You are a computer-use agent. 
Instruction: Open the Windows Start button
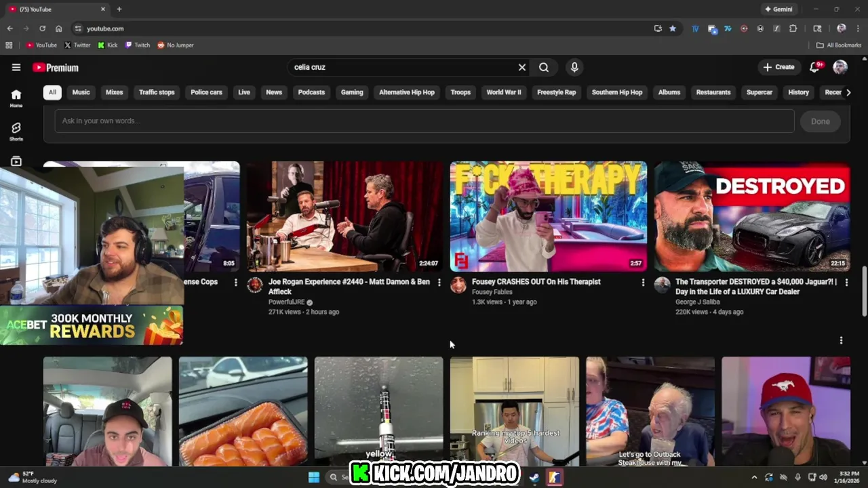pyautogui.click(x=314, y=477)
